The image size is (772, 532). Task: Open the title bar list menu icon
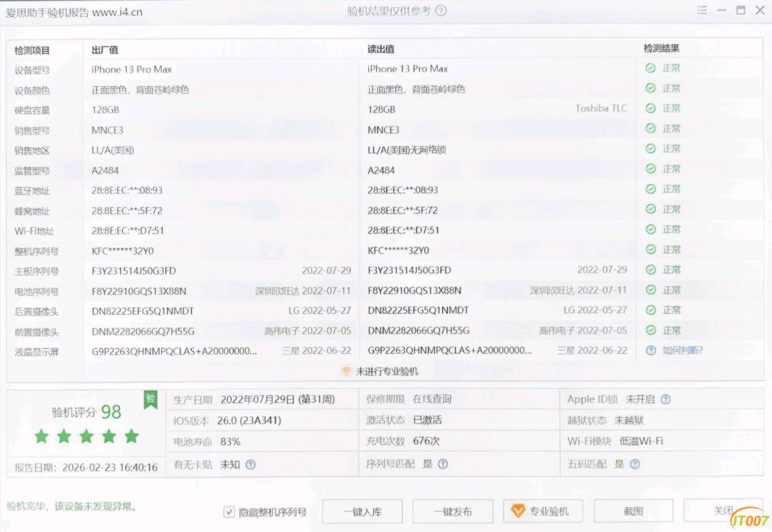tap(702, 10)
